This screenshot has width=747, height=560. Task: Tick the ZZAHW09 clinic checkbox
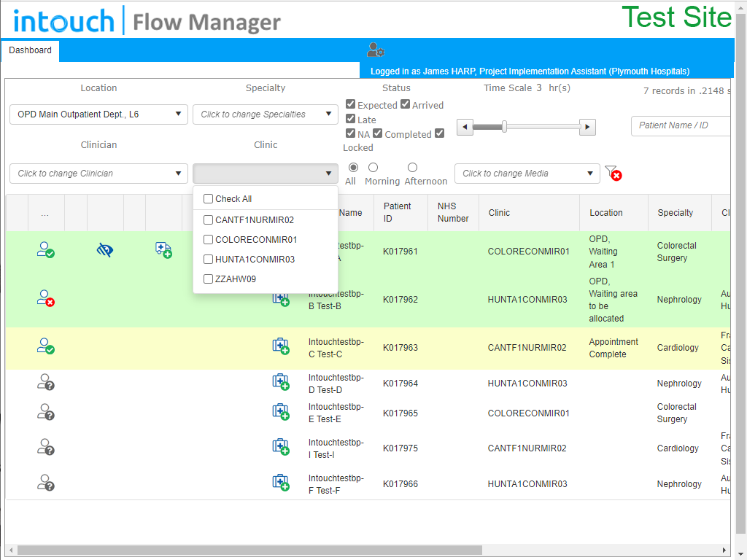(208, 279)
